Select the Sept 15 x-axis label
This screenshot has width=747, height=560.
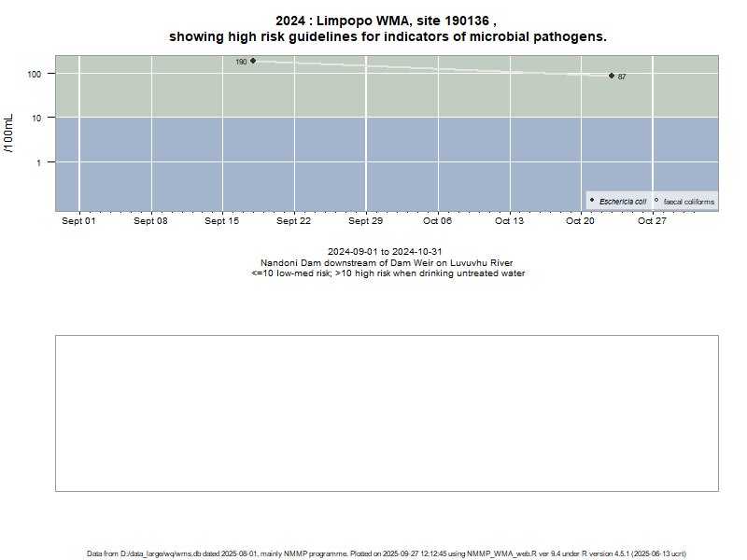(222, 221)
